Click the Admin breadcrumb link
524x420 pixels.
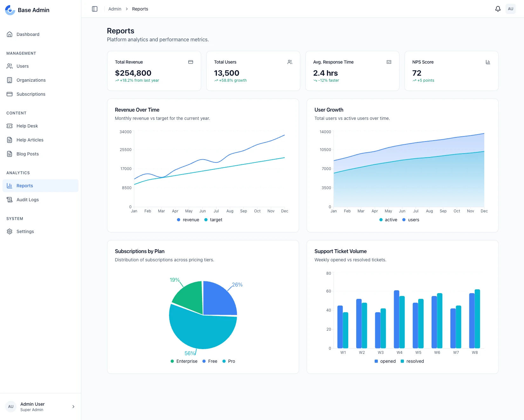(115, 9)
